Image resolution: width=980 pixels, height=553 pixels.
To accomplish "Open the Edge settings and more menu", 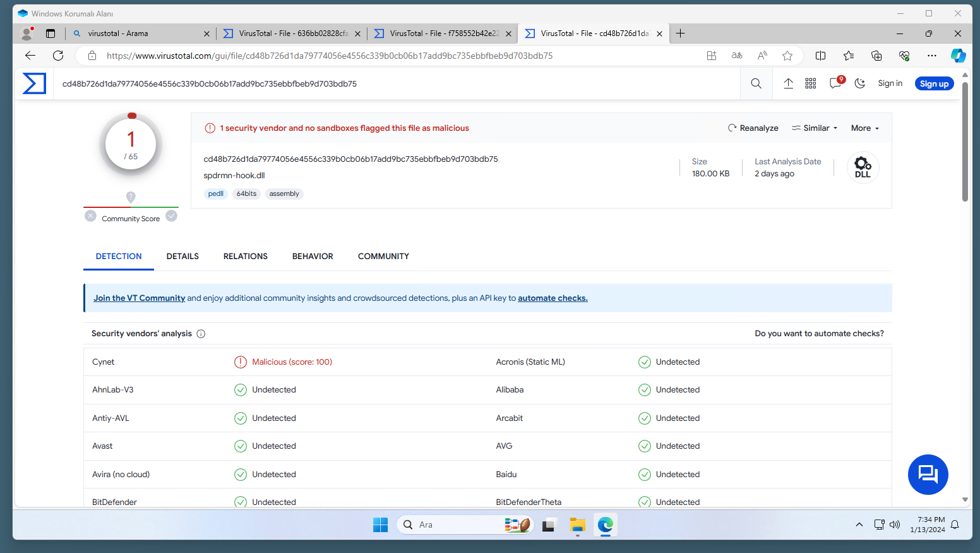I will click(x=932, y=56).
